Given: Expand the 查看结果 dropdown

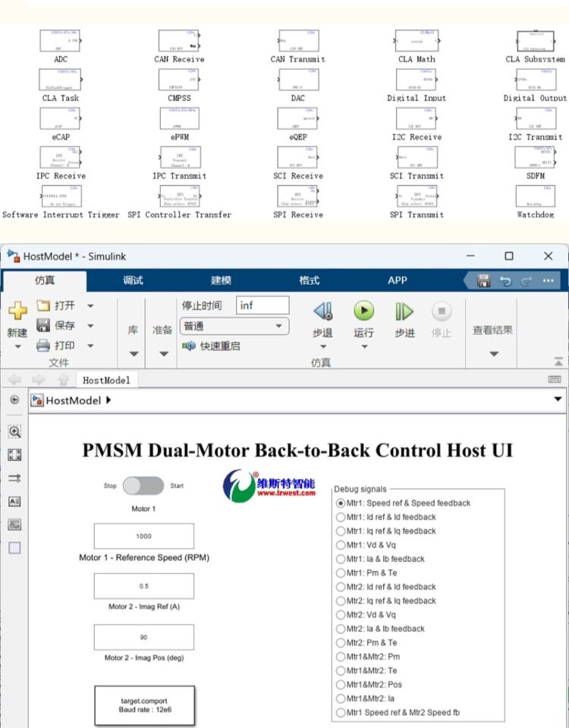Looking at the screenshot, I should tap(494, 354).
